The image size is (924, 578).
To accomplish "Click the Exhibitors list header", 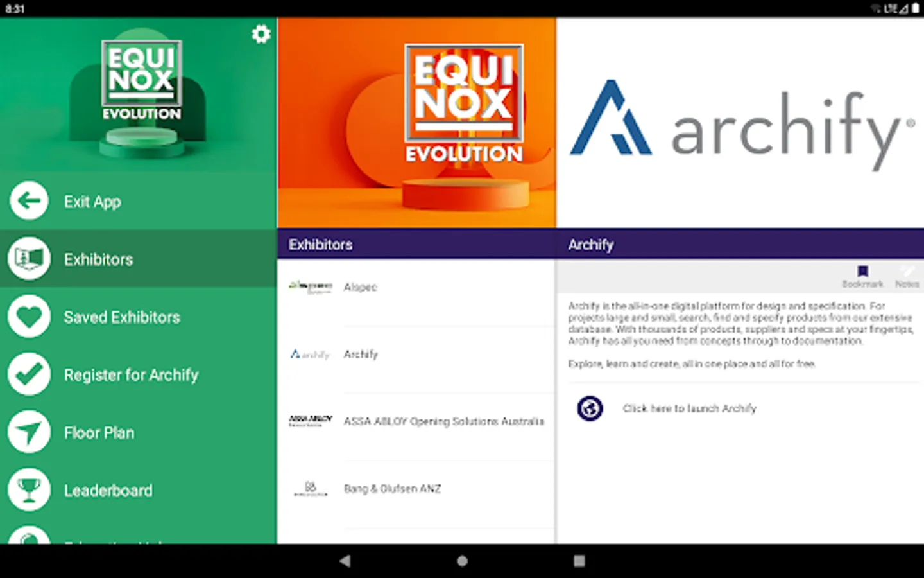I will point(416,244).
